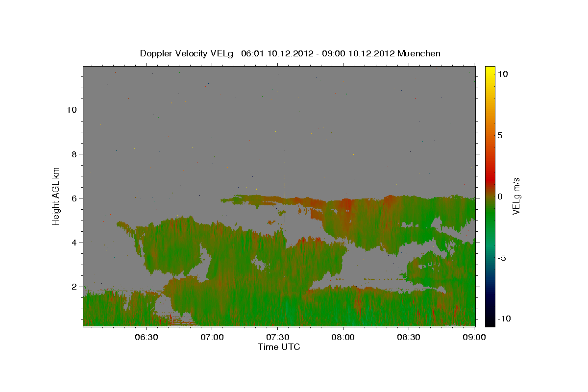The width and height of the screenshot is (588, 392).
Task: Click the colorbar tick label 5
Action: [500, 135]
